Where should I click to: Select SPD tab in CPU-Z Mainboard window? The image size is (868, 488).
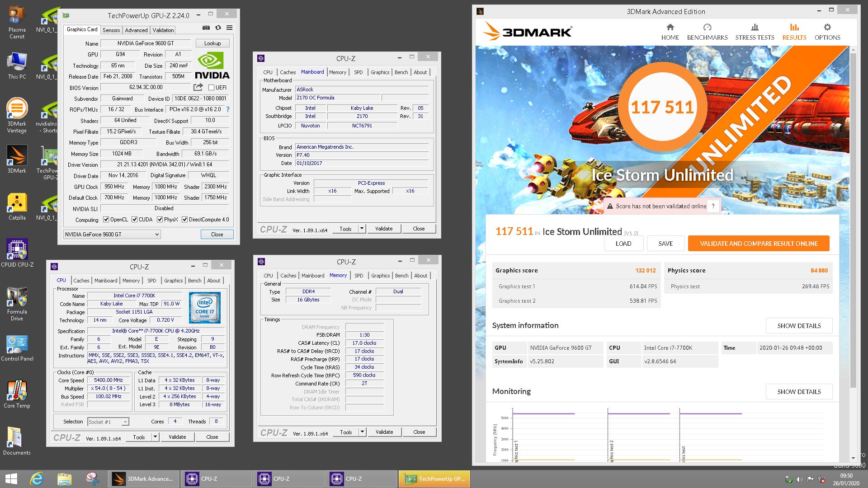(359, 72)
